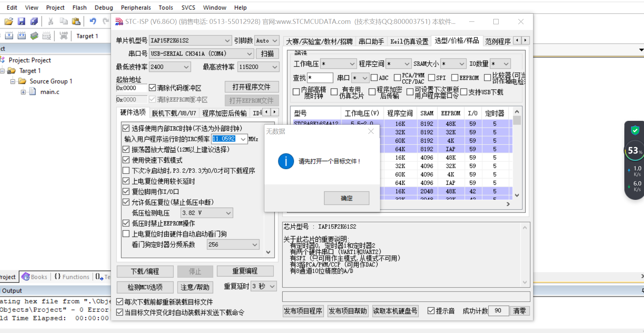
Task: Click the 清零 button beside 成功计数
Action: (519, 311)
